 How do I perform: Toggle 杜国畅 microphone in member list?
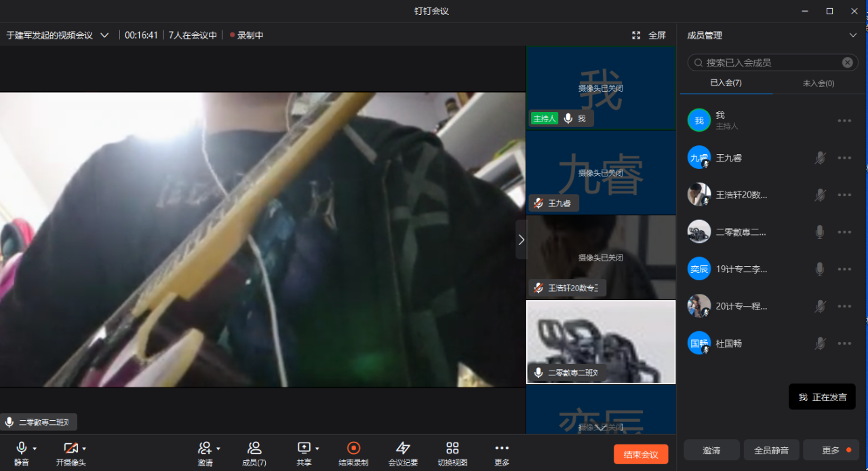click(x=820, y=343)
